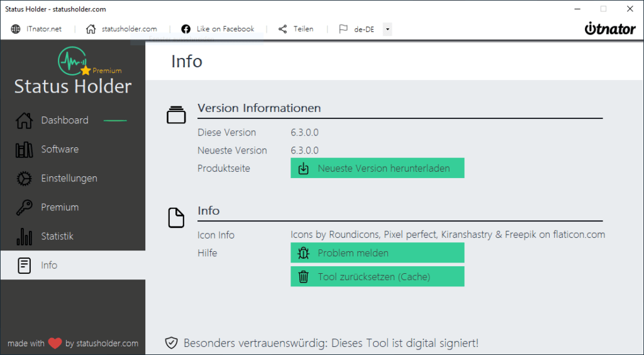
Task: Click the Diese Version value 6.3.0.0
Action: pos(304,132)
